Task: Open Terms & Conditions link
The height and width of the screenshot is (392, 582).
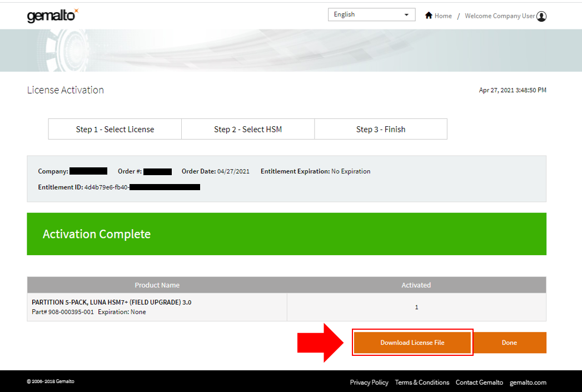Action: point(422,383)
